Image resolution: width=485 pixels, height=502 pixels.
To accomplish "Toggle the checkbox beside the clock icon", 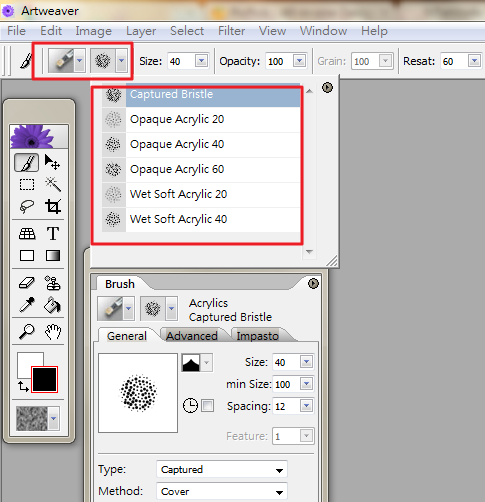I will tap(207, 406).
